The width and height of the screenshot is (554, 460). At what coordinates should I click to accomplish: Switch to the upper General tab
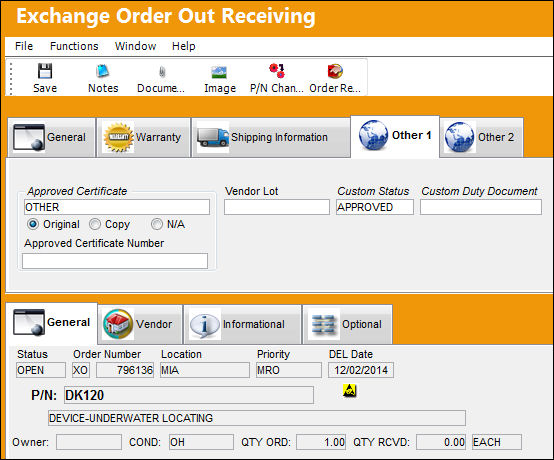51,137
